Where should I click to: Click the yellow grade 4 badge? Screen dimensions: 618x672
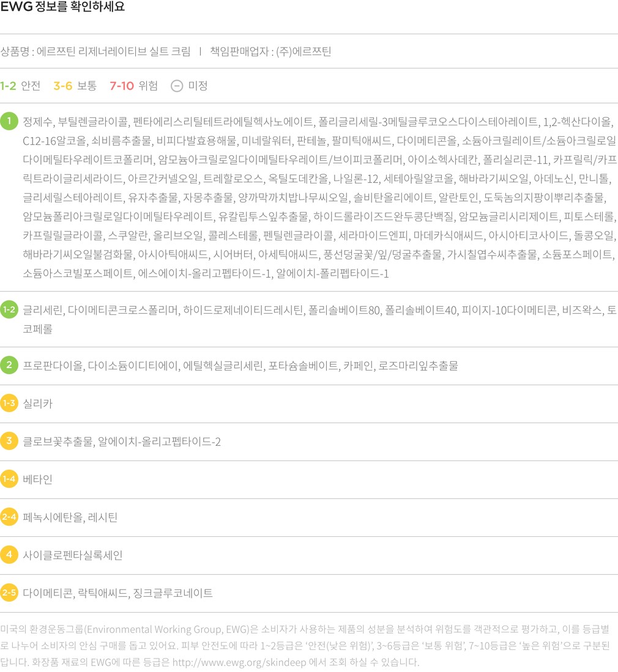pos(9,555)
